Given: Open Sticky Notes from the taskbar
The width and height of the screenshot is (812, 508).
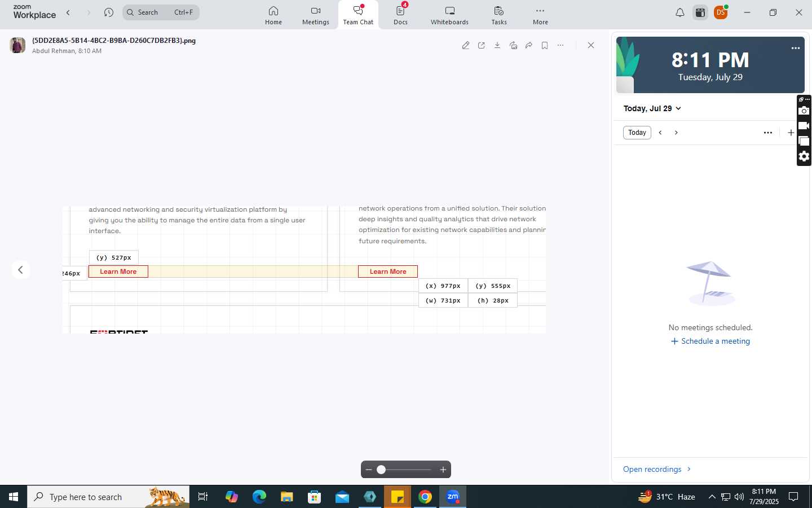Looking at the screenshot, I should [x=398, y=497].
